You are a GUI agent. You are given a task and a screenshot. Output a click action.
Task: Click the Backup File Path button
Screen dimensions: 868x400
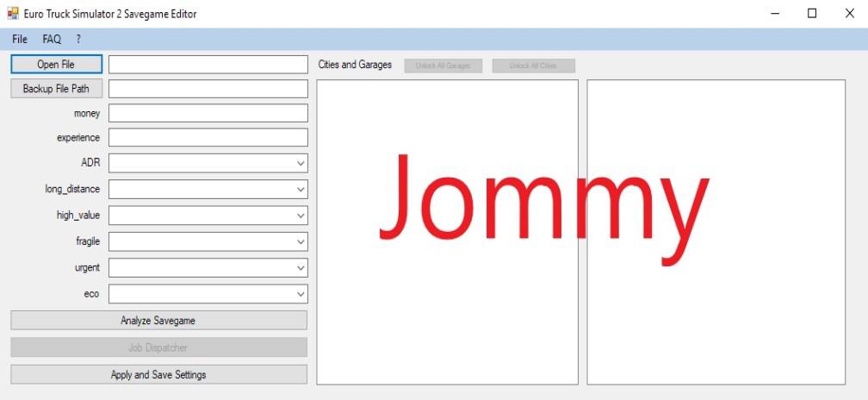click(x=56, y=89)
